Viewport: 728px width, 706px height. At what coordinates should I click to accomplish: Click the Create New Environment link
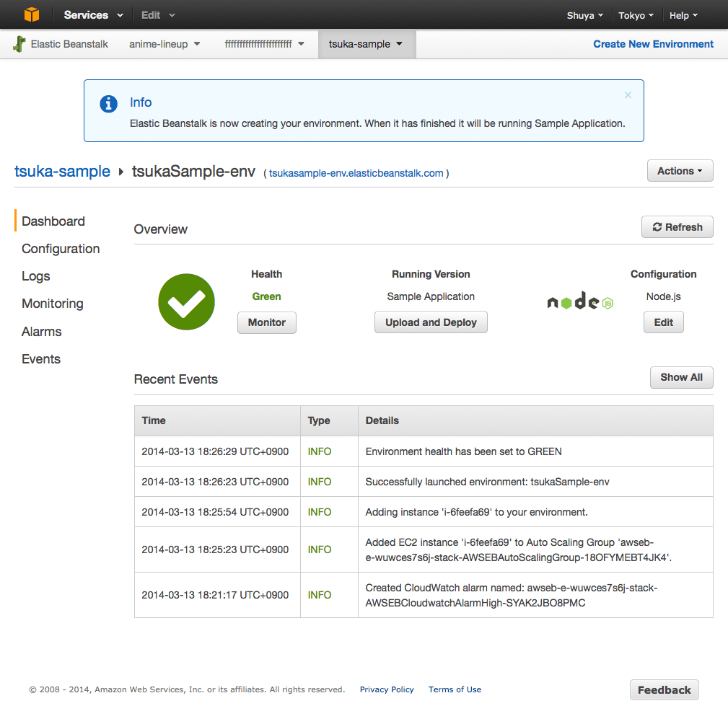[653, 44]
